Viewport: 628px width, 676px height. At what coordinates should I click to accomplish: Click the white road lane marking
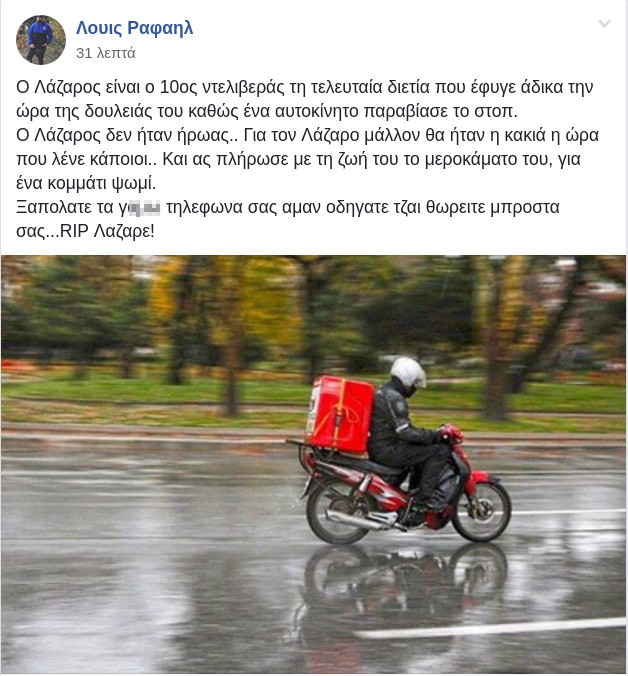(491, 629)
